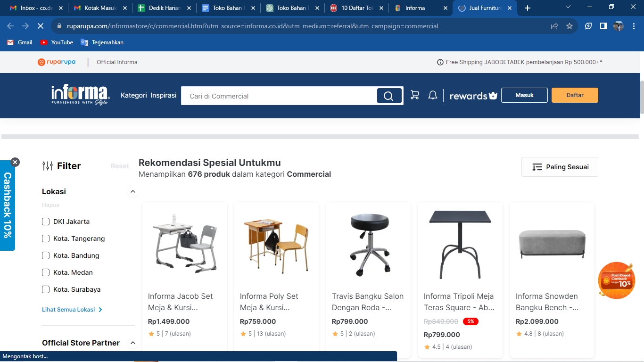
Task: Tick the Kota. Bandung checkbox
Action: [x=46, y=255]
